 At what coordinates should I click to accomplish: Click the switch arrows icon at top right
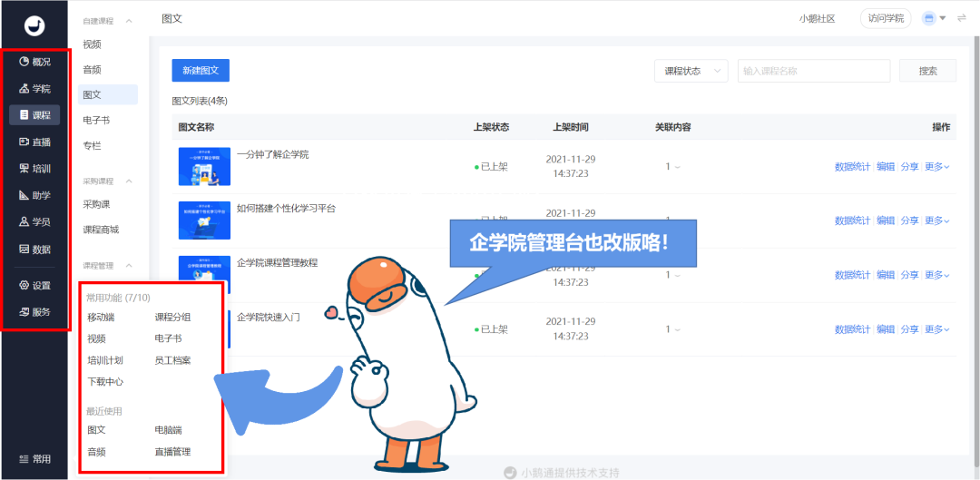coord(962,19)
